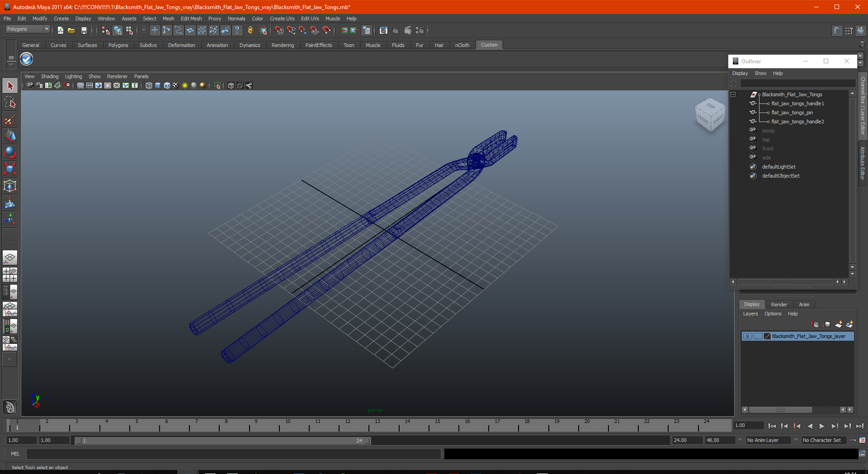
Task: Select the Universal Manipulator tool
Action: (10, 186)
